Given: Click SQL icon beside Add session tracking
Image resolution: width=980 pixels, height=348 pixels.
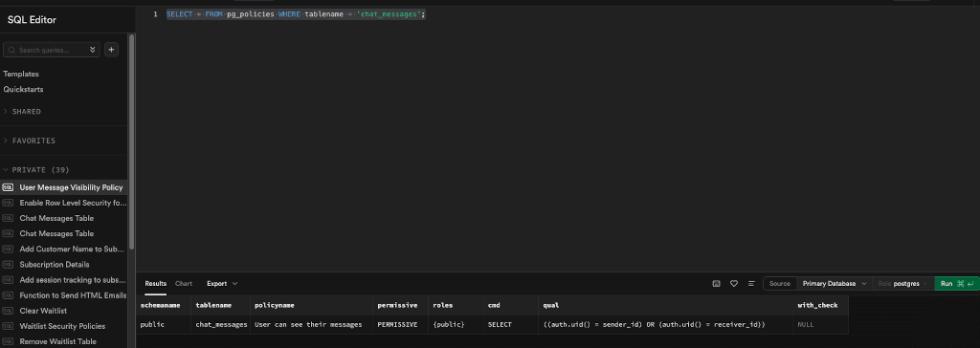Looking at the screenshot, I should point(8,280).
